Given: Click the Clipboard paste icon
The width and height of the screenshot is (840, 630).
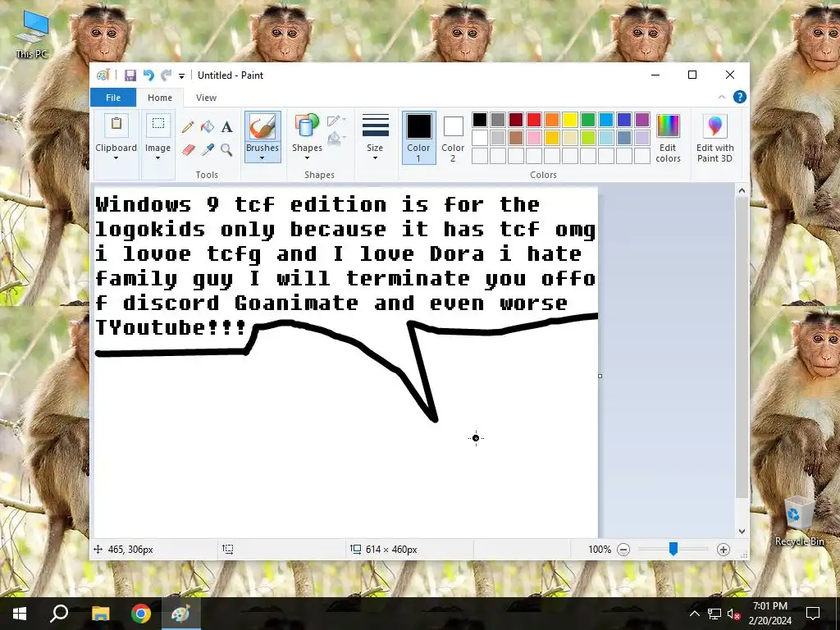Looking at the screenshot, I should [x=116, y=125].
